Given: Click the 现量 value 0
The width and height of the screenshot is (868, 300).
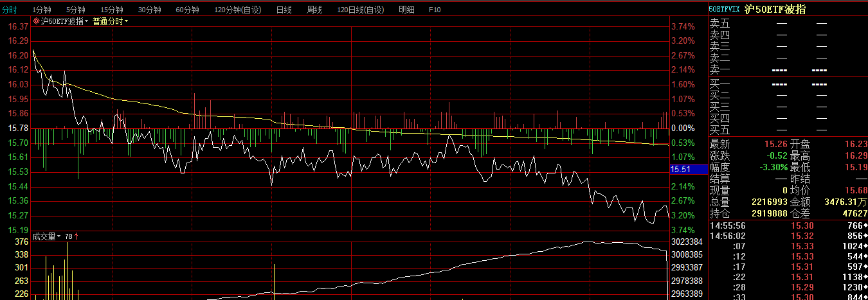Looking at the screenshot, I should point(785,191).
